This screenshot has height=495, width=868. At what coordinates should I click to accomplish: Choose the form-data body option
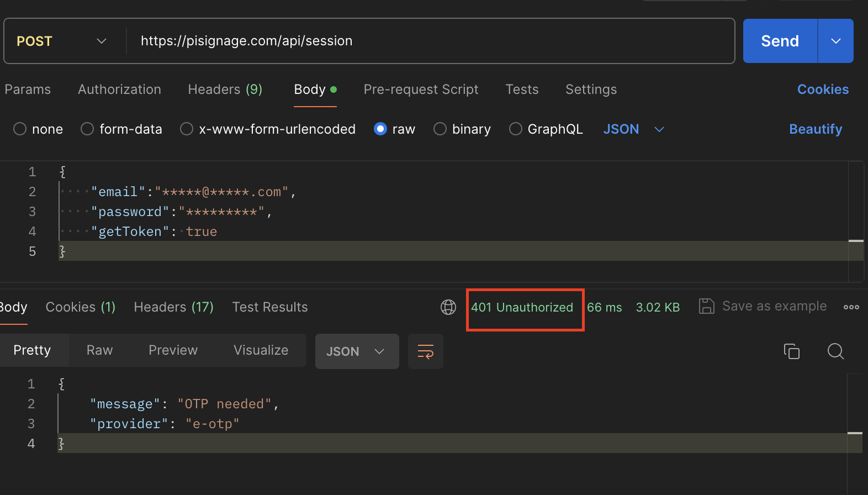pos(87,129)
